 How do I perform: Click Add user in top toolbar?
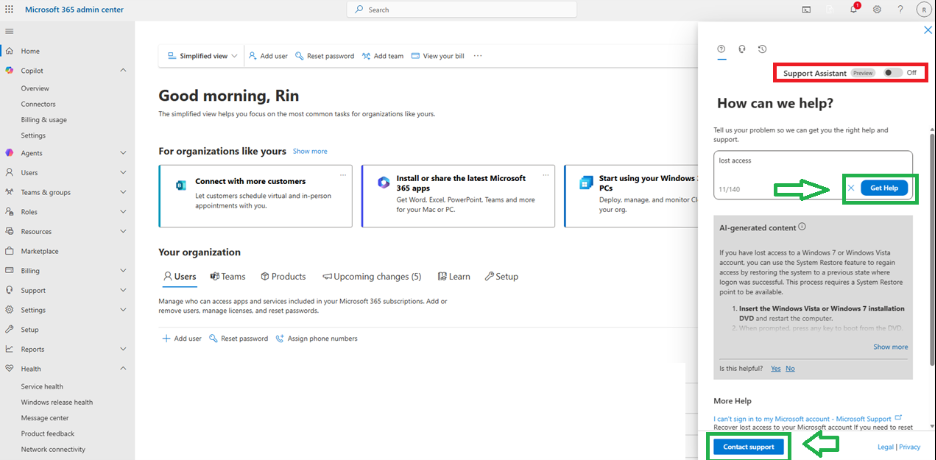click(268, 56)
